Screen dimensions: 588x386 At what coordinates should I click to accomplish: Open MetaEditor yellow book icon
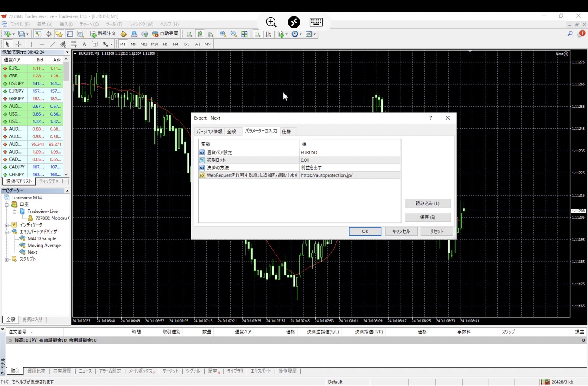[124, 34]
